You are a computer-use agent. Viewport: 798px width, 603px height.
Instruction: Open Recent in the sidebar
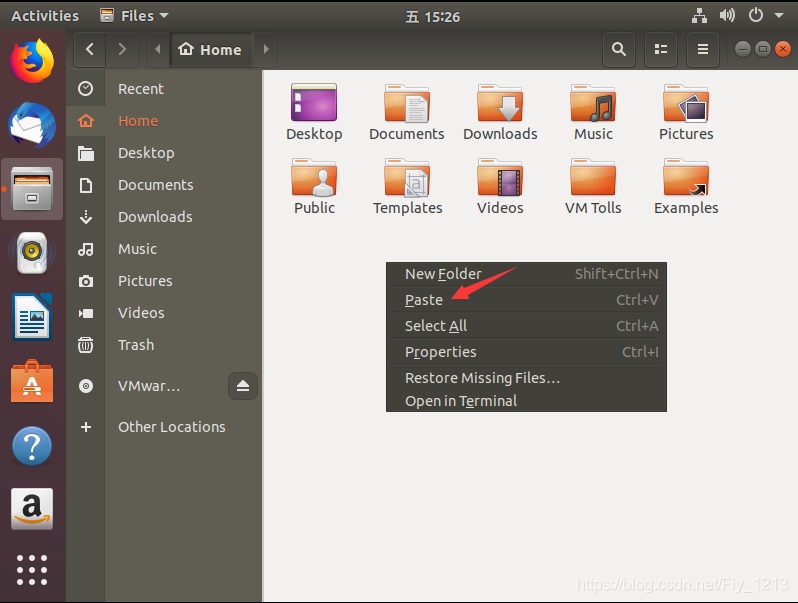164,89
